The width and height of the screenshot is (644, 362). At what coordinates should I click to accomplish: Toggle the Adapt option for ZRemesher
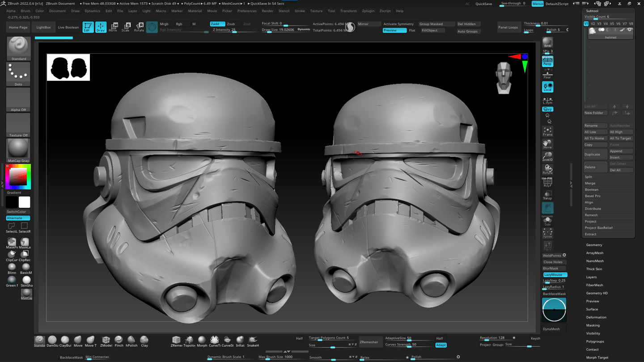441,345
